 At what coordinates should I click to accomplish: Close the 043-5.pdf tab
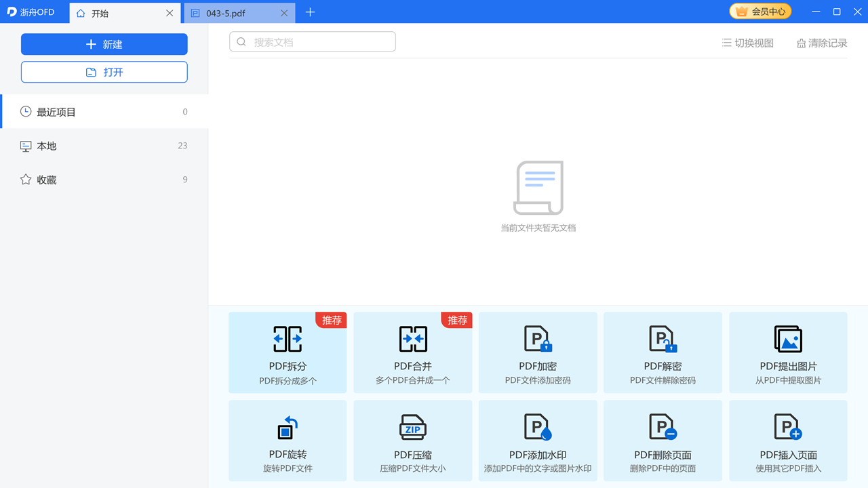coord(284,13)
